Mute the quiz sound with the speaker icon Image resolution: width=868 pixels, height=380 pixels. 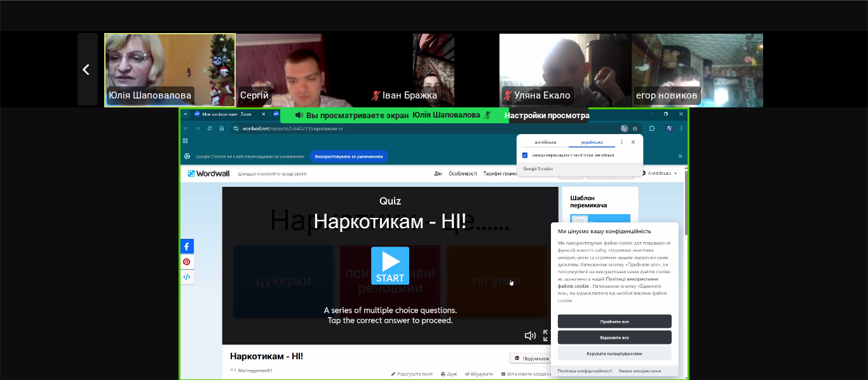pos(529,336)
